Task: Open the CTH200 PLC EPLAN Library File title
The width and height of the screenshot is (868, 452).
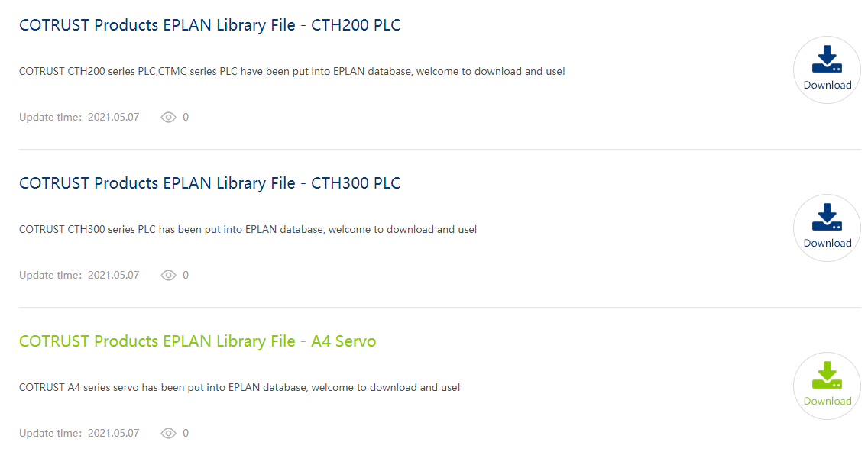Action: click(x=209, y=25)
